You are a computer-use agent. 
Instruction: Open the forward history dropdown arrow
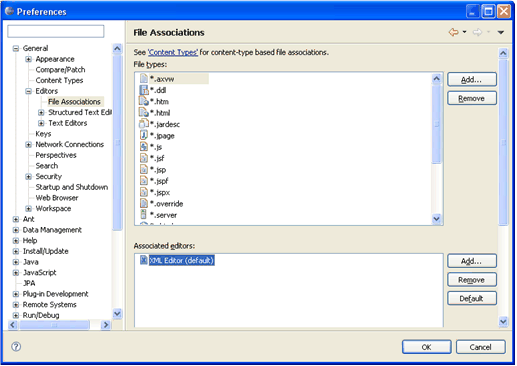(x=489, y=32)
